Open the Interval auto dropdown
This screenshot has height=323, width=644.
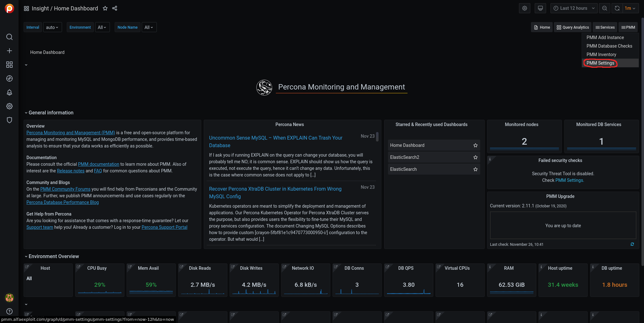(x=52, y=27)
